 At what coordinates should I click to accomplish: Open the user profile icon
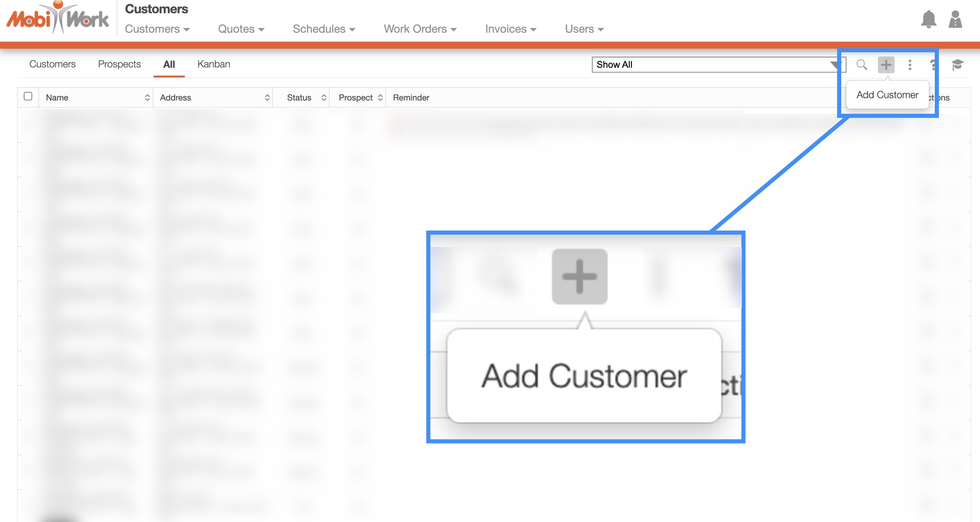(955, 19)
